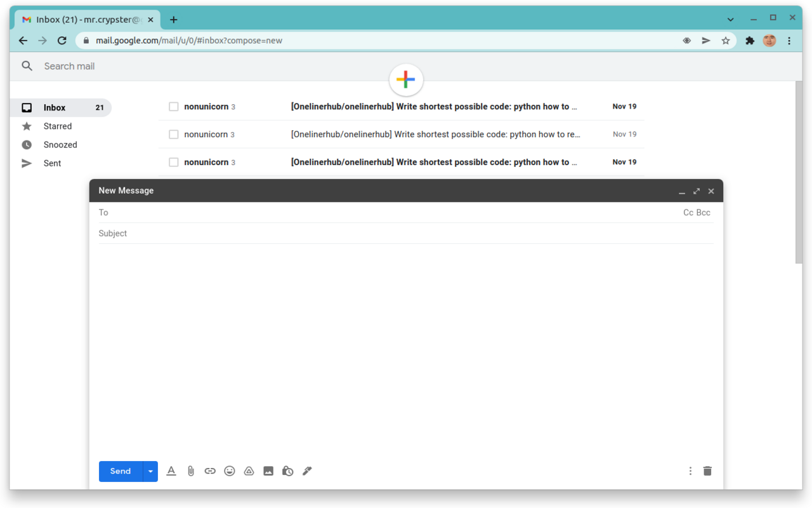Image resolution: width=812 pixels, height=508 pixels.
Task: Open the Chrome profile avatar
Action: (769, 41)
